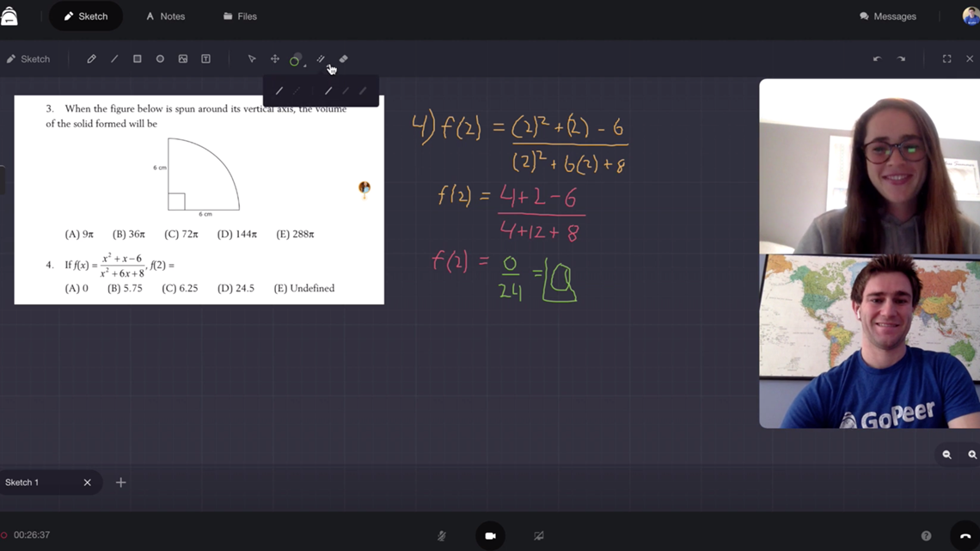Open the Messages panel

pyautogui.click(x=888, y=16)
